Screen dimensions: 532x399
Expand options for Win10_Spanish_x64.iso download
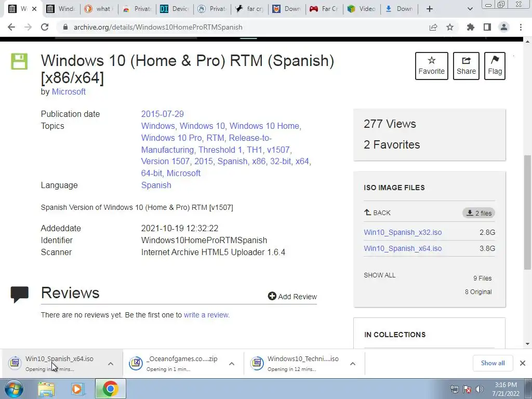(111, 364)
